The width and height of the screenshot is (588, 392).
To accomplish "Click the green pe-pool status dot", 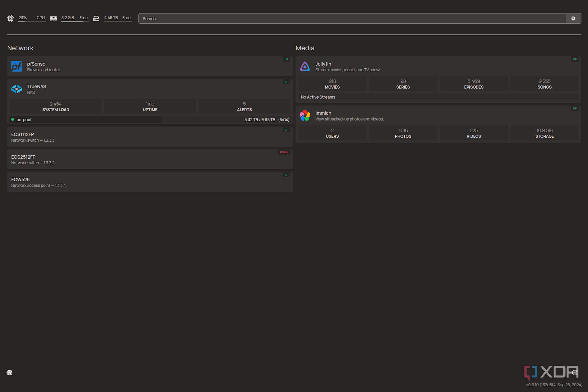I will coord(13,120).
